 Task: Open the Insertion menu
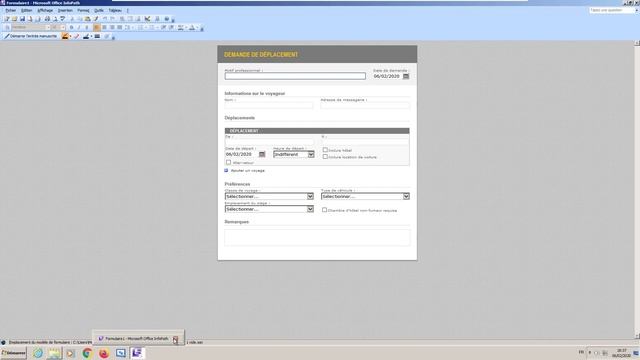click(x=65, y=10)
